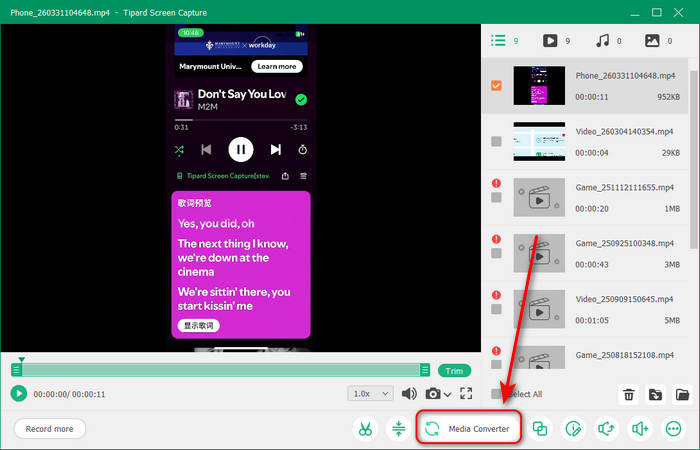Click the playhead marker on the timeline
This screenshot has height=450, width=700.
coord(21,359)
